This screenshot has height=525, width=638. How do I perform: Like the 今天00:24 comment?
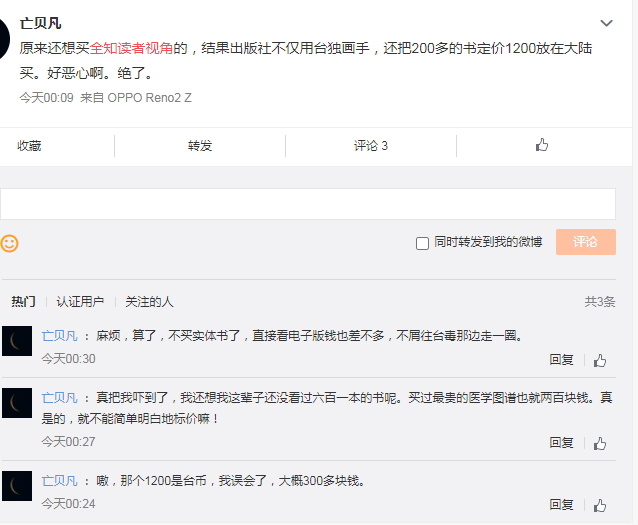(x=599, y=505)
